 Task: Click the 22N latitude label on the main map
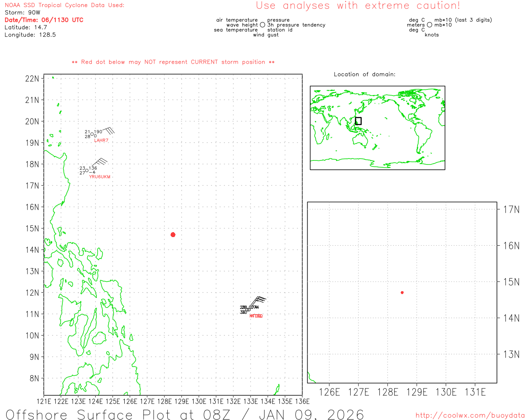click(32, 79)
